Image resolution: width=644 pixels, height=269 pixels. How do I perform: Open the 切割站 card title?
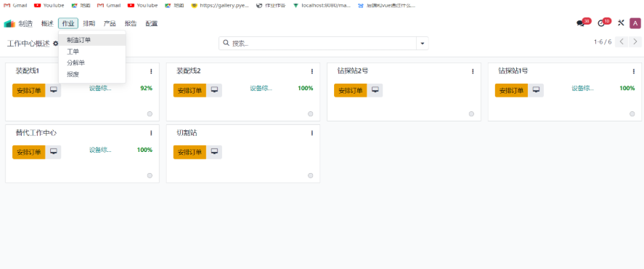(x=187, y=133)
